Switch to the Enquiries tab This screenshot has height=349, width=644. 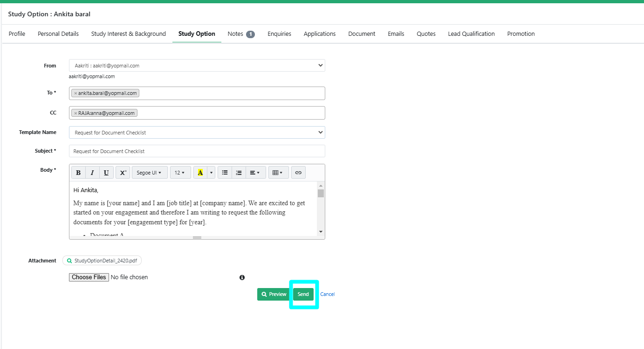click(279, 34)
